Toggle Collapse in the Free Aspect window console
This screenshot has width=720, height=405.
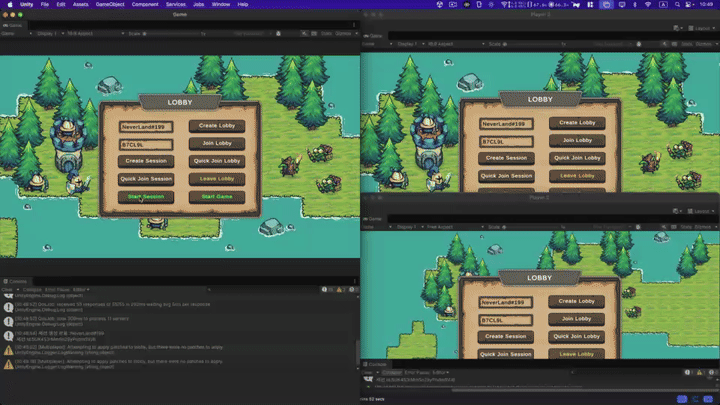tap(392, 372)
